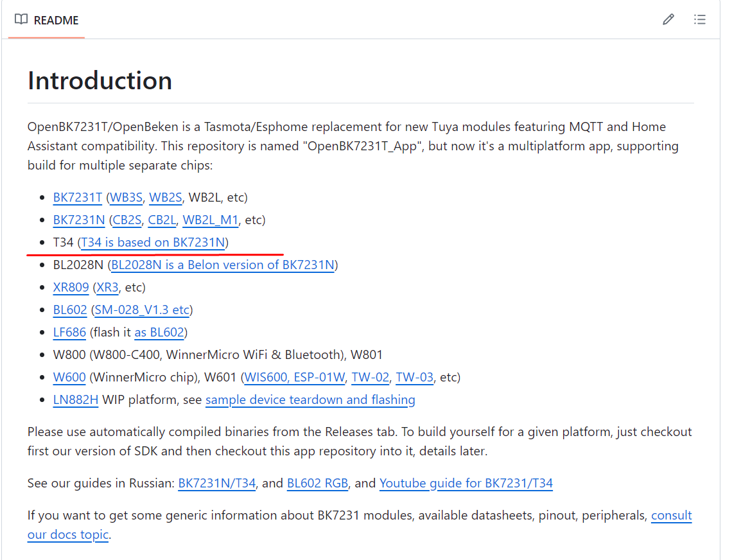Open the SM-028_V1.3 etc link
The image size is (732, 560).
(x=142, y=310)
